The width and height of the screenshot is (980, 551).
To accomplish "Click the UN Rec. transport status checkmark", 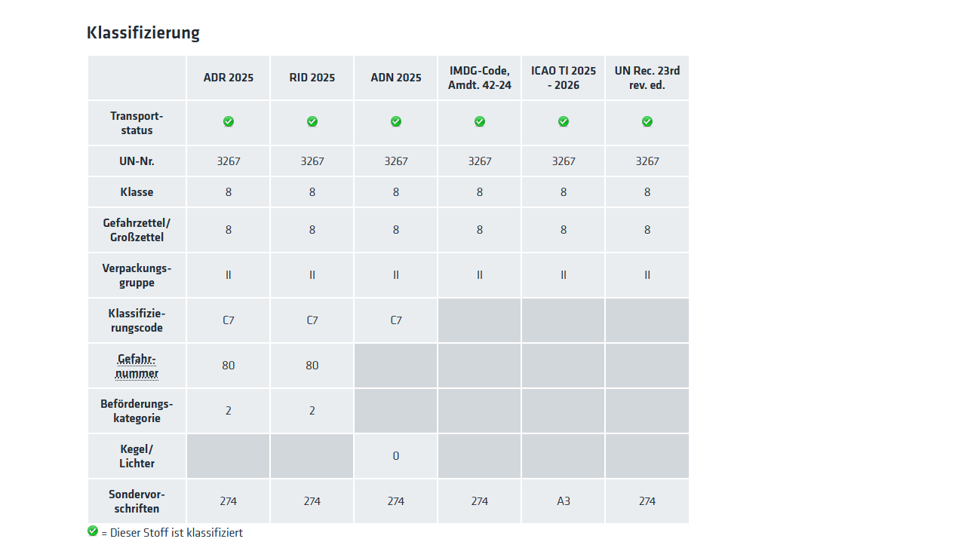I will 647,121.
